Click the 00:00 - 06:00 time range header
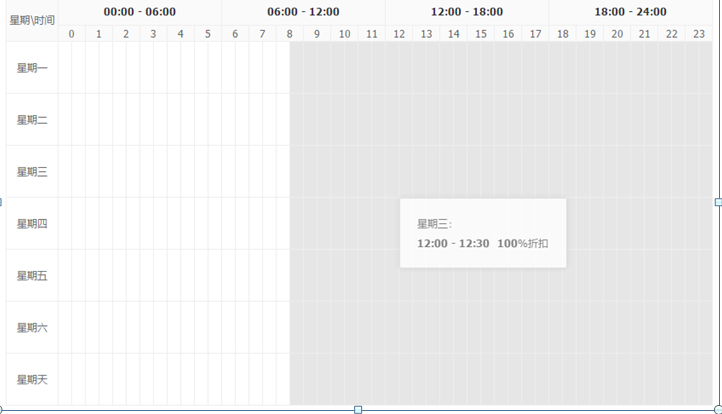 pos(140,12)
